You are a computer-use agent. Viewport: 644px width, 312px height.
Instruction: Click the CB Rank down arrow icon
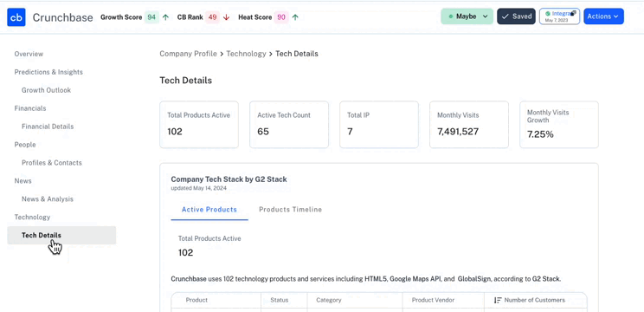click(226, 17)
